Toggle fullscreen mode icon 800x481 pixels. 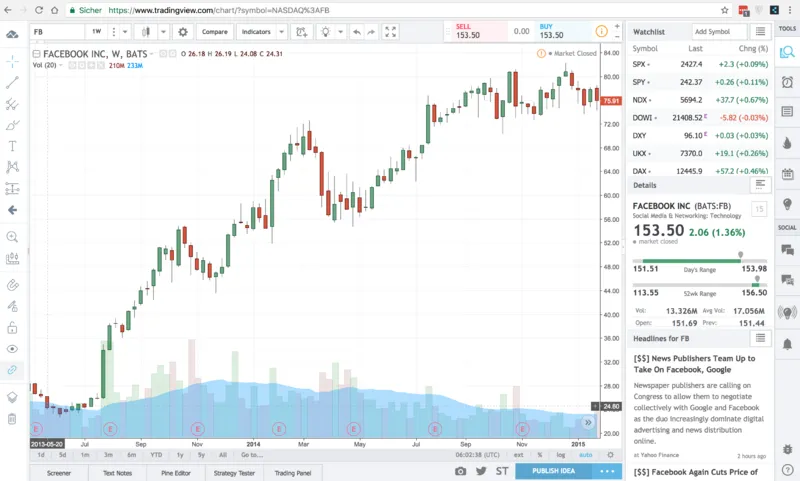click(x=390, y=32)
